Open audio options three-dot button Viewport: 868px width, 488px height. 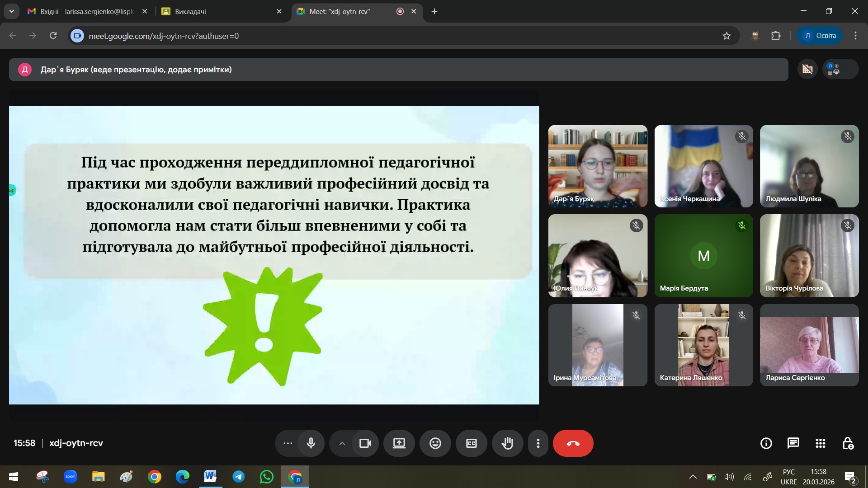coord(288,443)
